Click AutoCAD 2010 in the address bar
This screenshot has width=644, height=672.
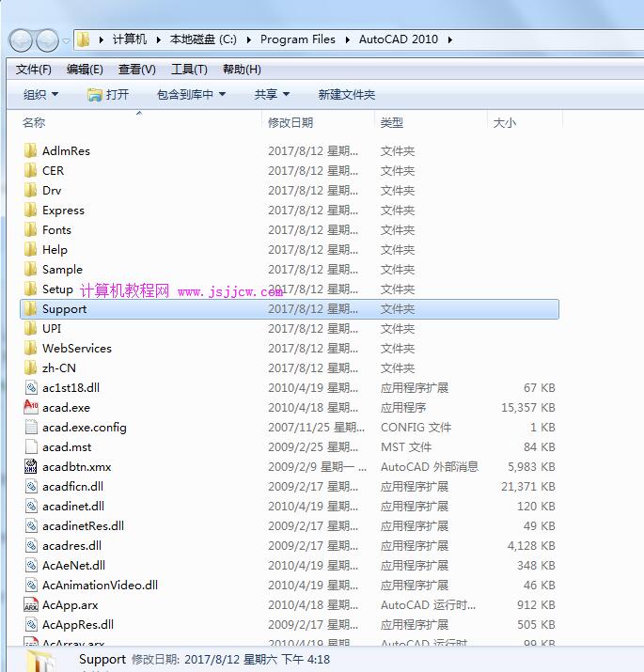coord(399,39)
